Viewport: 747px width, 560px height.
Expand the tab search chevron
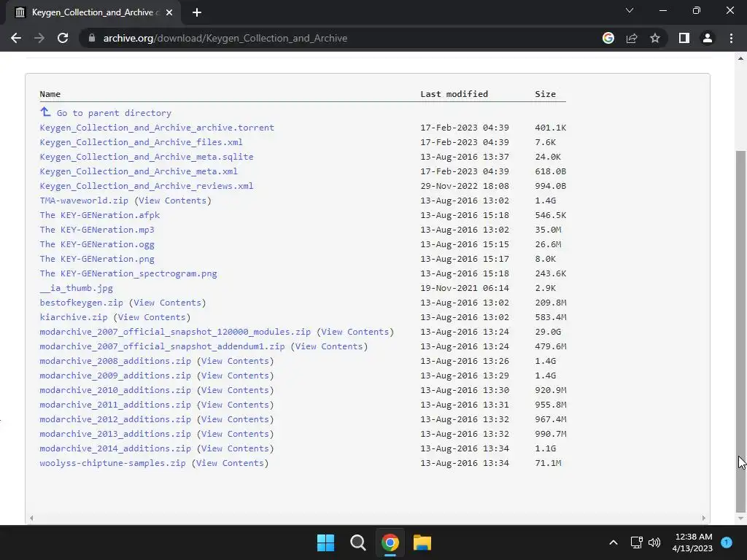[630, 10]
